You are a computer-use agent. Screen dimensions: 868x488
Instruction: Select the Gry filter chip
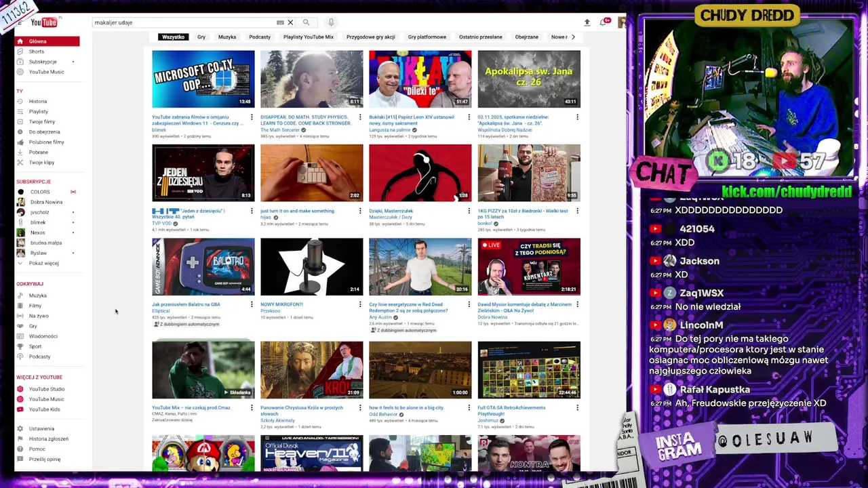coord(201,37)
